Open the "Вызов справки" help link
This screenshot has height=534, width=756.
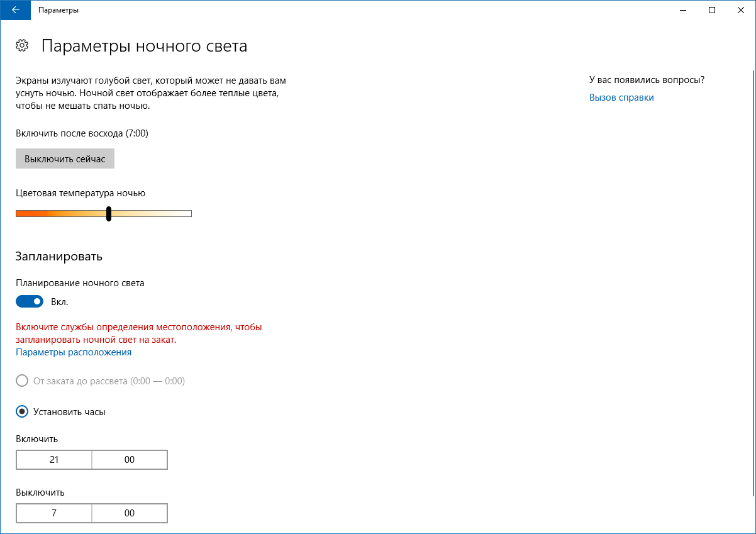621,97
